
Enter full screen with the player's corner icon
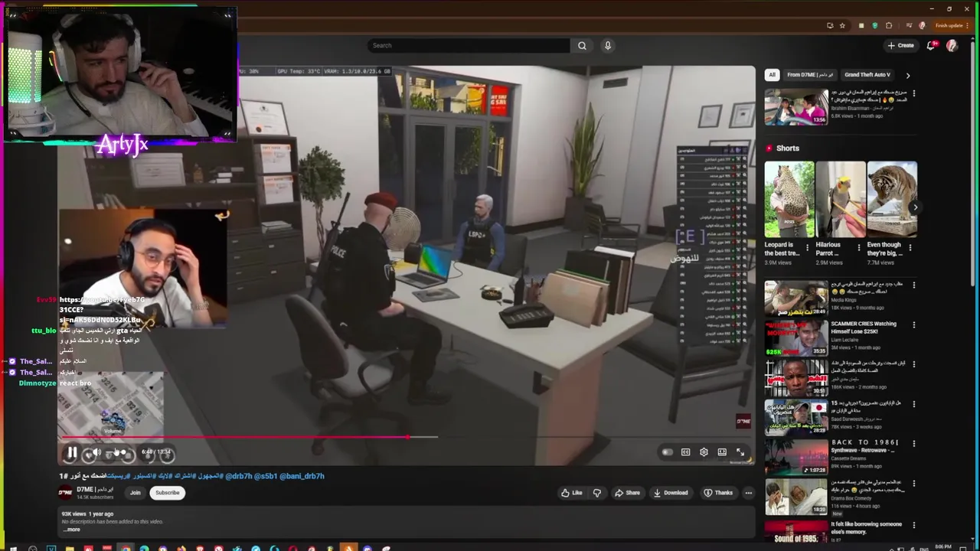pyautogui.click(x=740, y=452)
